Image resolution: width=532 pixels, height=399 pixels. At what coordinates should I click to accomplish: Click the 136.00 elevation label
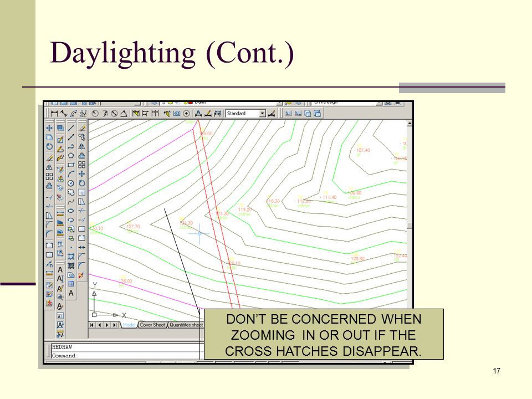click(x=125, y=281)
